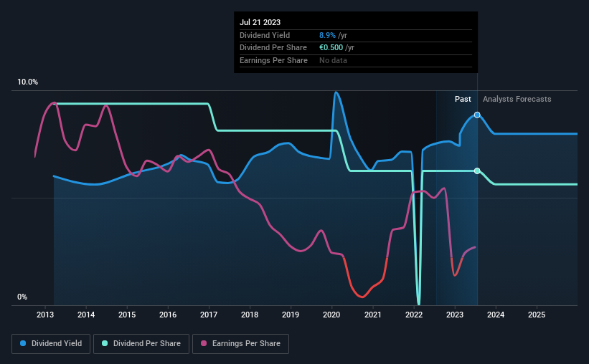Click the tooltip Dividend Yield row label
Viewport: 589px width, 364px height.
[265, 35]
